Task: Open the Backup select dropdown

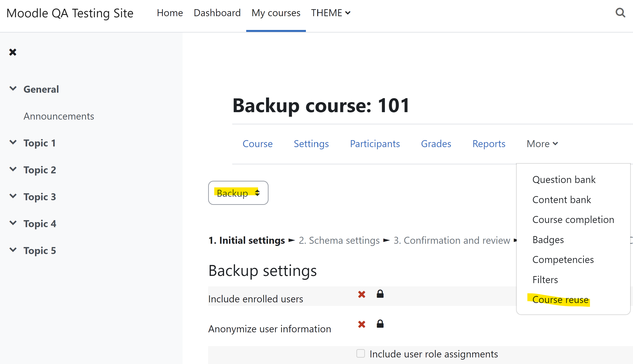Action: [x=238, y=193]
